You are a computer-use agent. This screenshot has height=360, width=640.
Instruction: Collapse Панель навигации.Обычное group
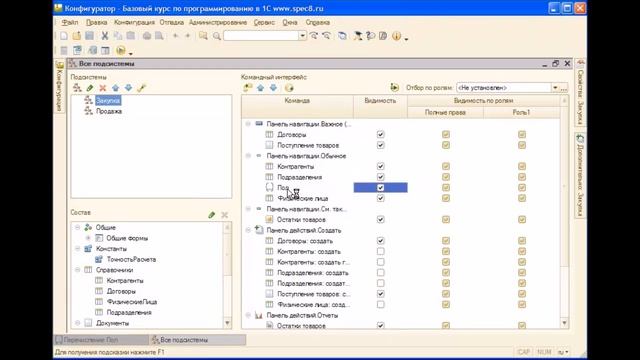click(x=248, y=156)
